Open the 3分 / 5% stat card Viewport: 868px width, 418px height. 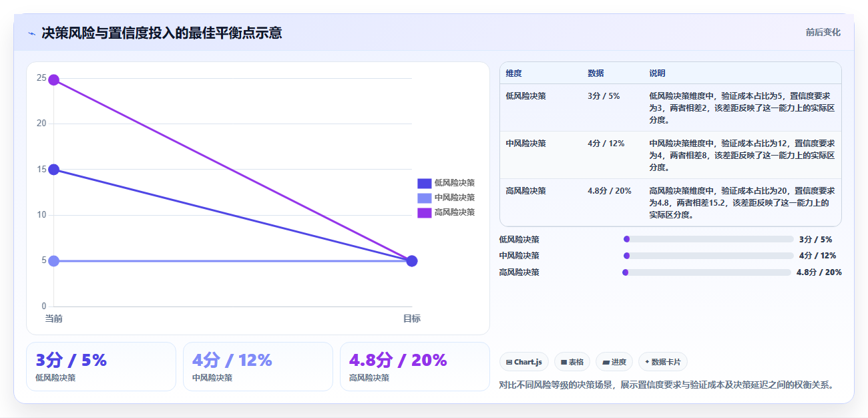coord(101,367)
